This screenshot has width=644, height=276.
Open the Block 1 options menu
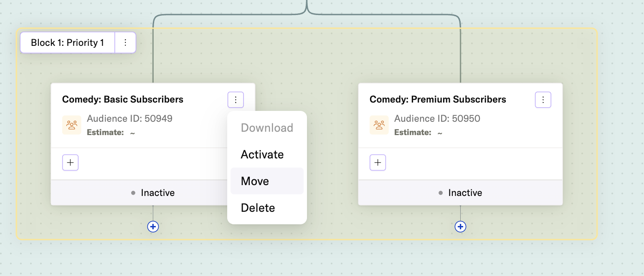pos(125,42)
